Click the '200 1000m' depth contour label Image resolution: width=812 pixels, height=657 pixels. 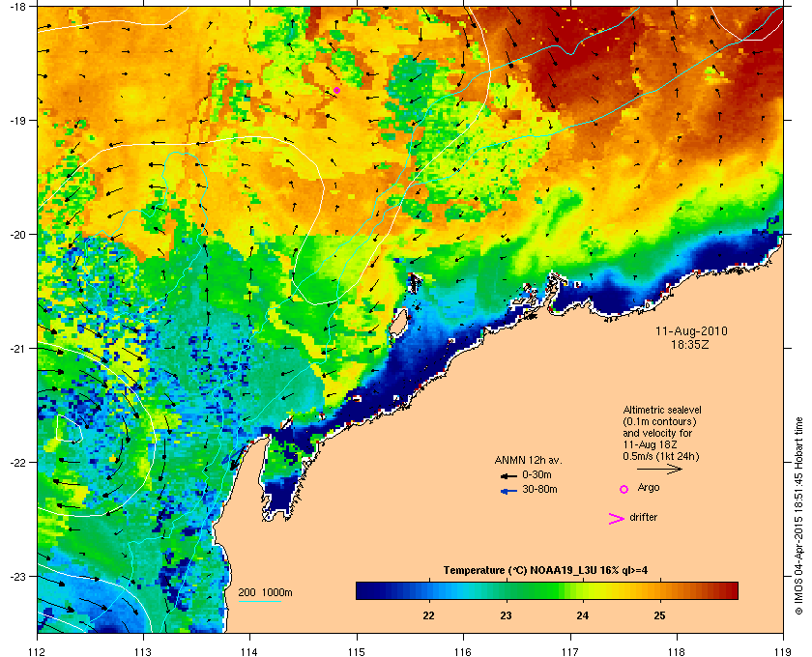[265, 592]
